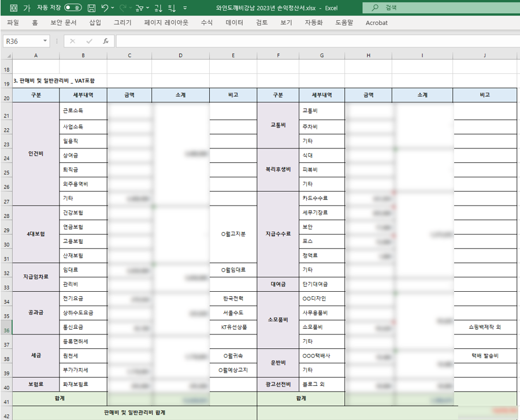Click the '쇼핑백제작 외' remarks cell
Viewport: 520px width, 420px height.
(x=485, y=327)
